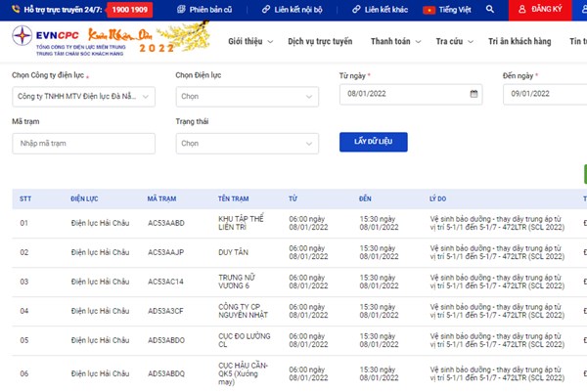Open the Chọn Điện lực dropdown
587x392 pixels.
tap(248, 97)
